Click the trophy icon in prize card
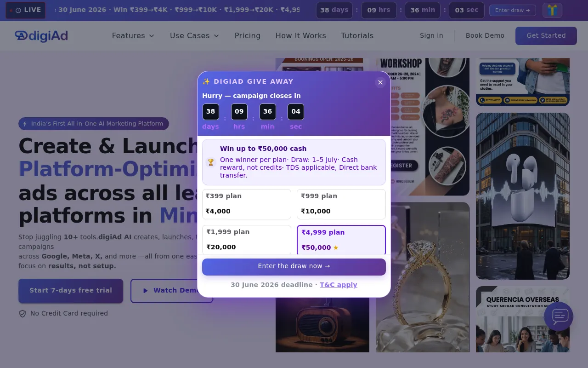The image size is (588, 368). pos(211,162)
